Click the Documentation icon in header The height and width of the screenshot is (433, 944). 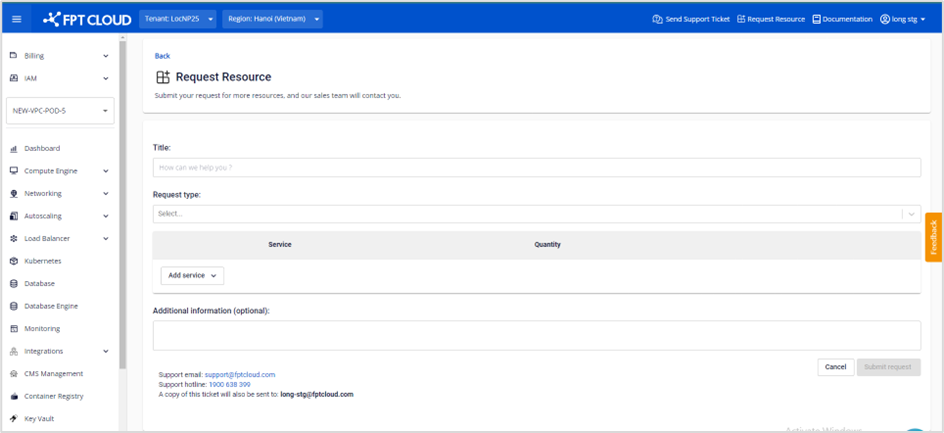point(817,19)
